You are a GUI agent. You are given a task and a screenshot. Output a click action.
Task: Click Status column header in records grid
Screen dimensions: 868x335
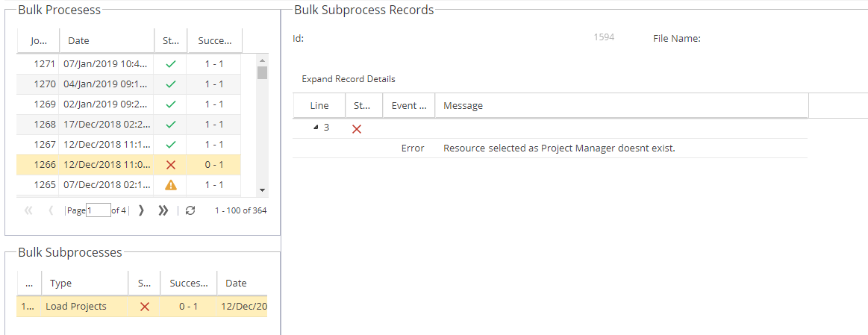pyautogui.click(x=363, y=105)
